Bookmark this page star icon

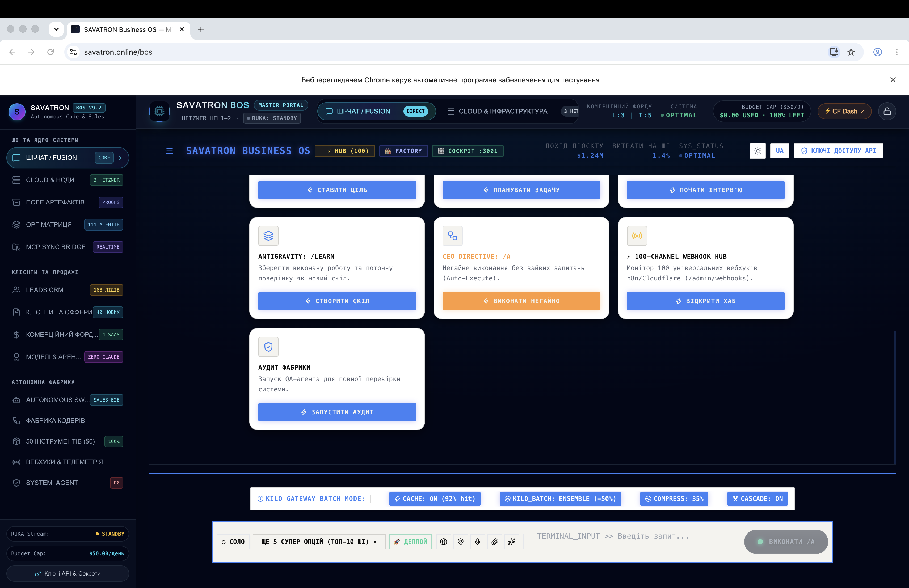point(851,52)
